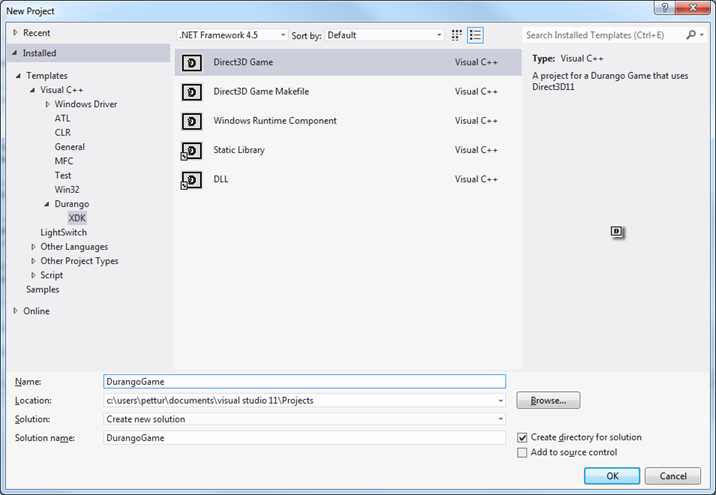This screenshot has height=495, width=716.
Task: Open the Solution 'Create new solution' dropdown
Action: click(500, 419)
